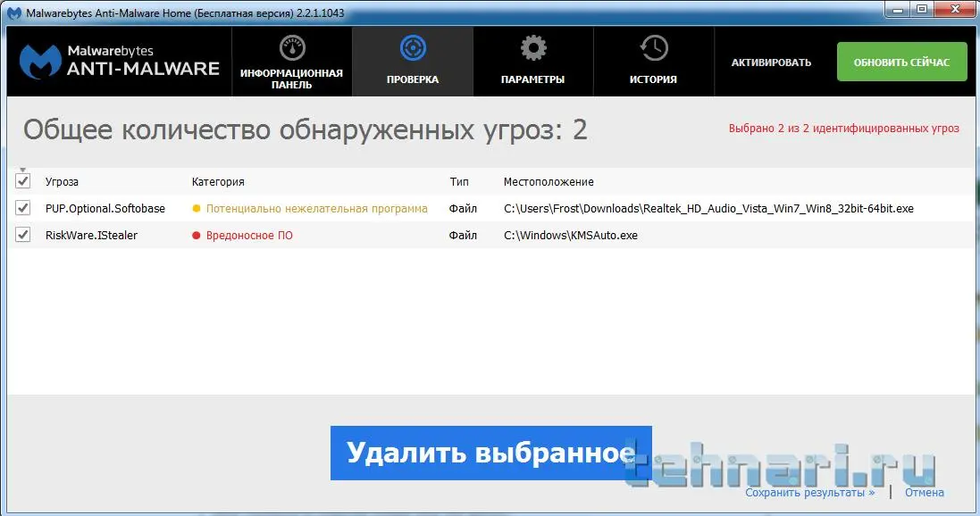Click Файл type in the Softbase row
Image resolution: width=980 pixels, height=516 pixels.
(x=463, y=209)
